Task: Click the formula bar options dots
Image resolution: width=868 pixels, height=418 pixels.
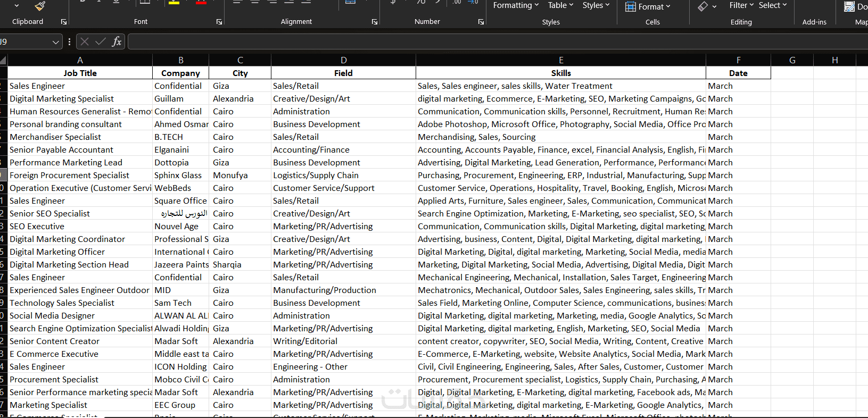Action: tap(69, 41)
